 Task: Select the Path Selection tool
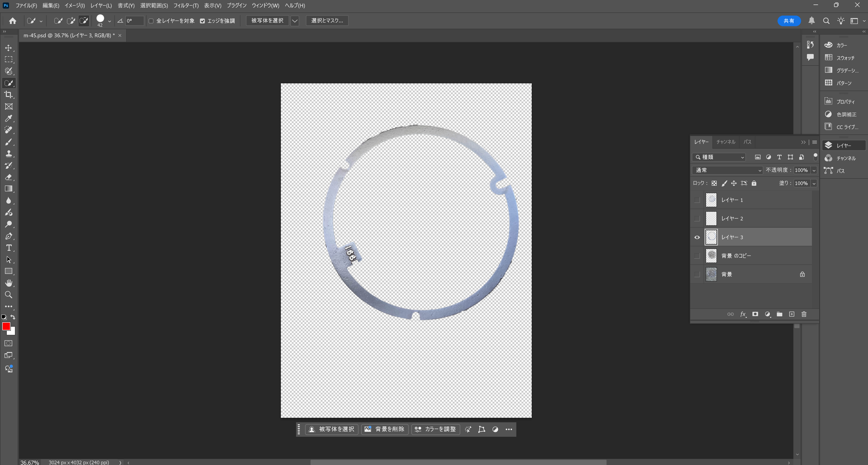tap(8, 260)
